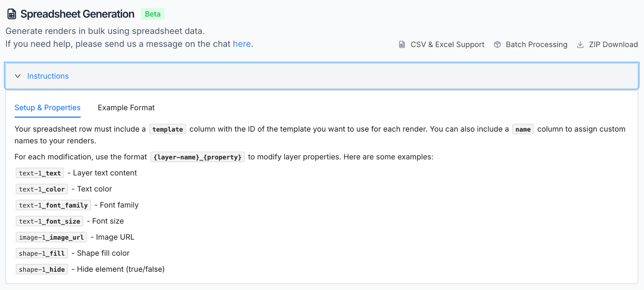Select the Setup & Properties tab

pos(47,107)
